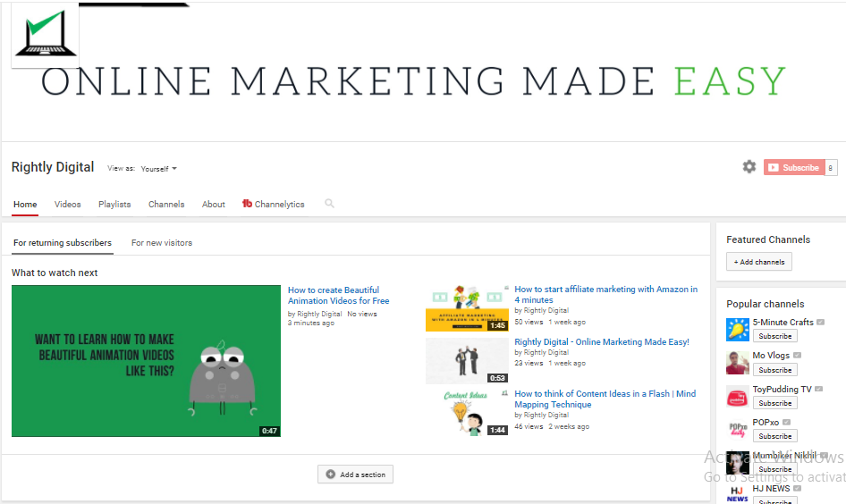Open Mumbiker Nikhil channel avatar
The image size is (846, 504).
pos(737,463)
